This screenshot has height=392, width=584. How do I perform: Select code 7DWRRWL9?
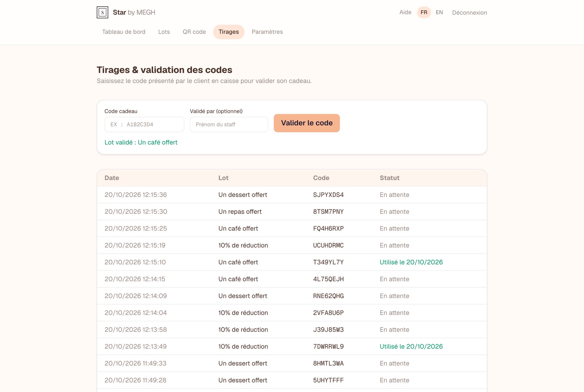pos(328,346)
